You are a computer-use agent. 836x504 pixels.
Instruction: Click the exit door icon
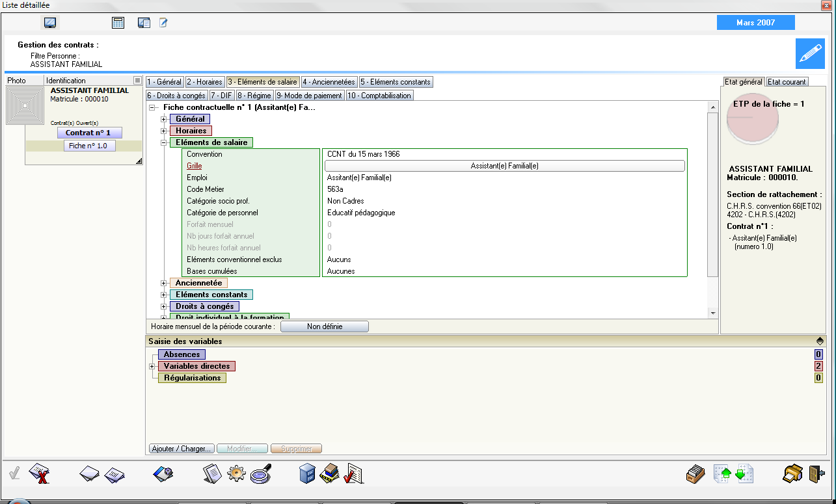pyautogui.click(x=816, y=473)
